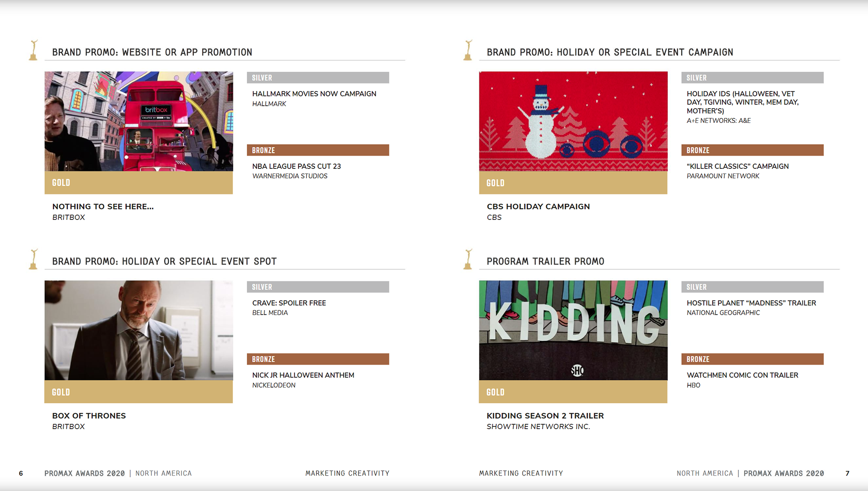Select Nick Jr Halloween Anthem entry
868x491 pixels.
(303, 375)
